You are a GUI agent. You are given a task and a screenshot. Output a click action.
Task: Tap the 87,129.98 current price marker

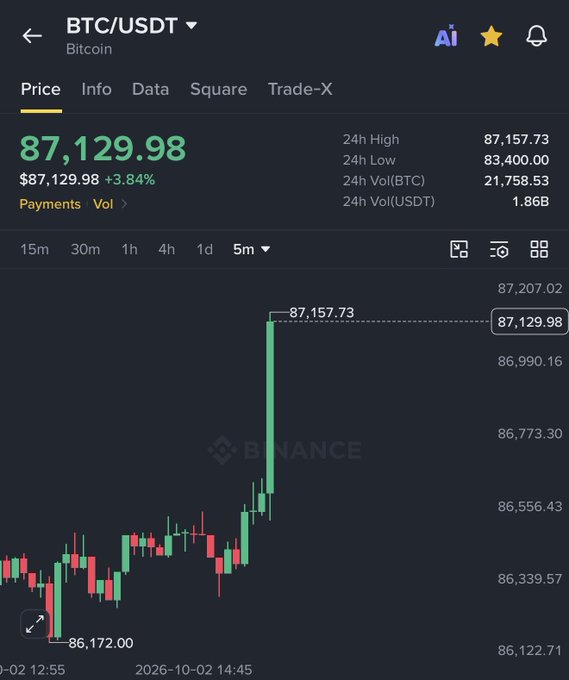[530, 321]
